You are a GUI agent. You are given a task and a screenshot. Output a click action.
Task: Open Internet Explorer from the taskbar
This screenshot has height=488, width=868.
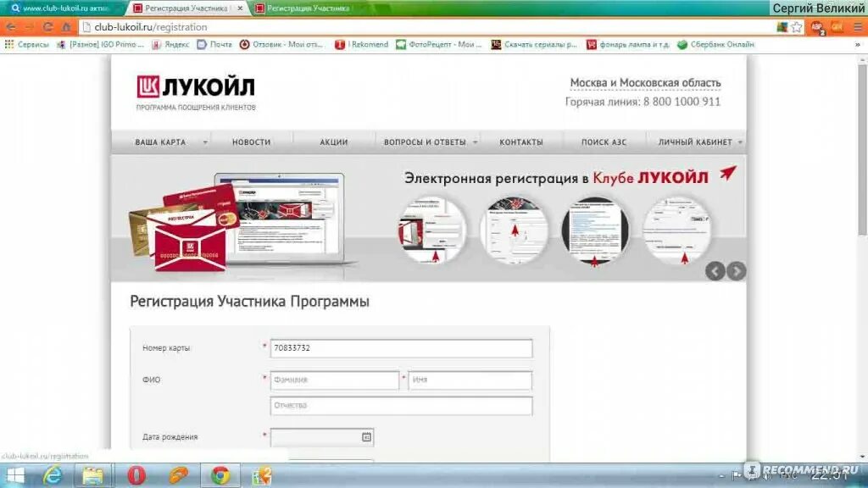(53, 476)
